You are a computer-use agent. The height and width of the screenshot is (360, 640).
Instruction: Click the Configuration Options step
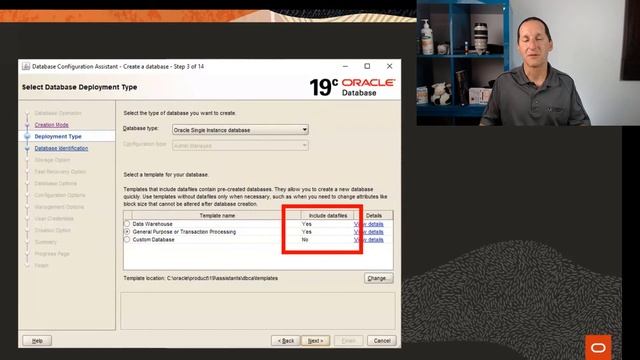point(60,195)
